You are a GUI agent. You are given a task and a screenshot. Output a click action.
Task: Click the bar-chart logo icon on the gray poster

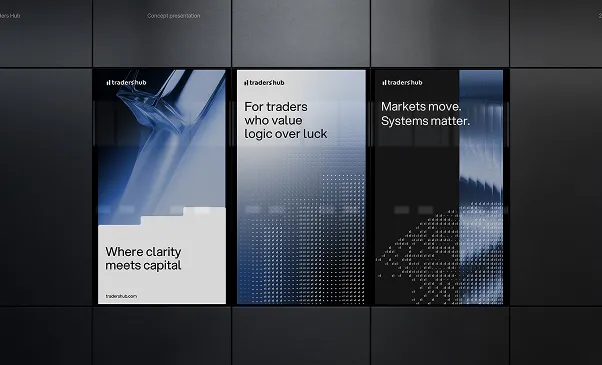[x=246, y=83]
